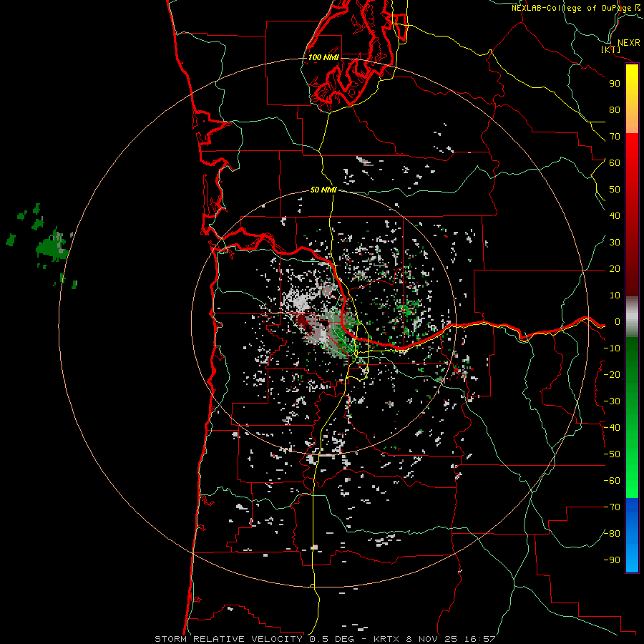Click the 30 value on the velocity legend
The height and width of the screenshot is (644, 644).
(615, 243)
